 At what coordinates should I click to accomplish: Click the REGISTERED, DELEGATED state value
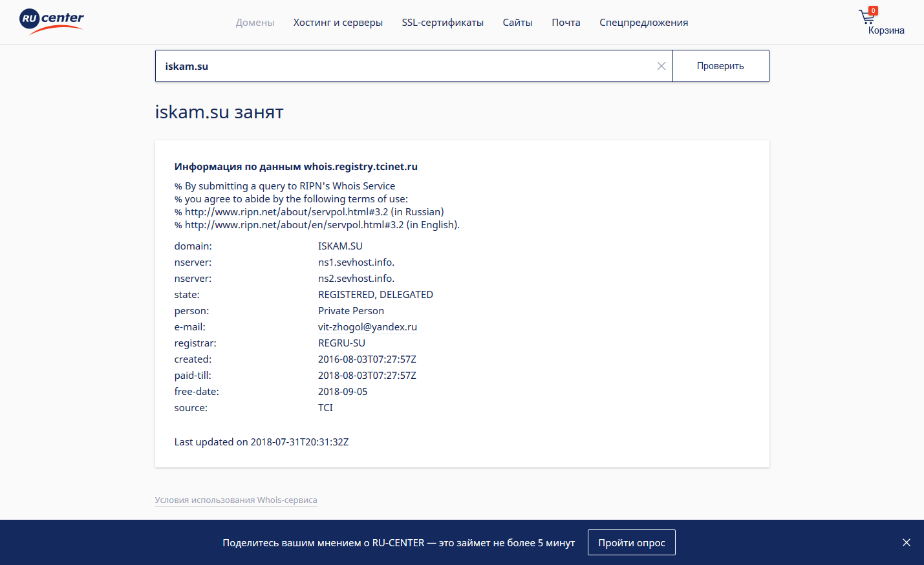376,295
